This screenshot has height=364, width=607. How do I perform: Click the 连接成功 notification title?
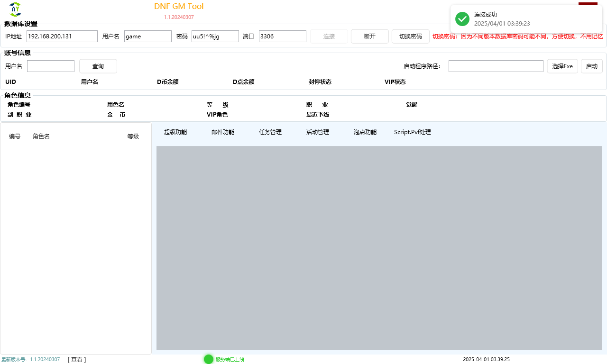pos(486,15)
